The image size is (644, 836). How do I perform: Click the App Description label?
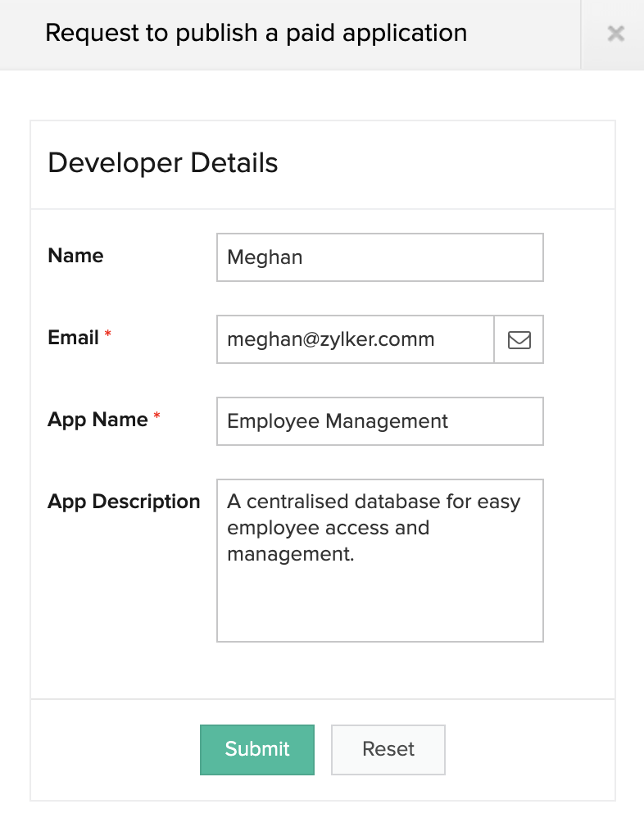124,502
